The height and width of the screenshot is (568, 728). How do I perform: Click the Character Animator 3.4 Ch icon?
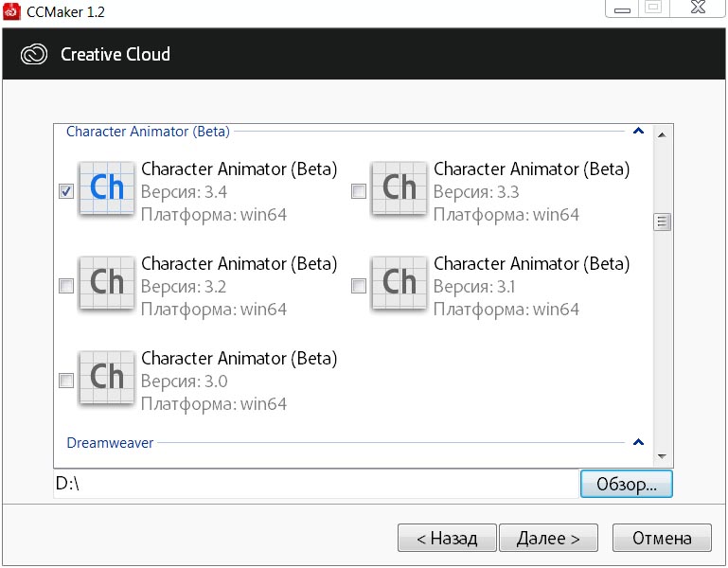(x=107, y=188)
